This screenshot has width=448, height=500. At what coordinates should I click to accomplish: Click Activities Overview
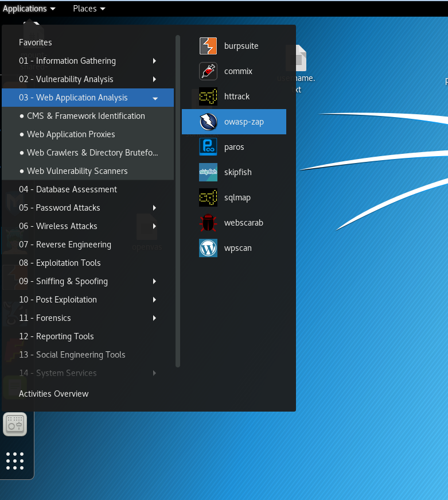tap(53, 394)
